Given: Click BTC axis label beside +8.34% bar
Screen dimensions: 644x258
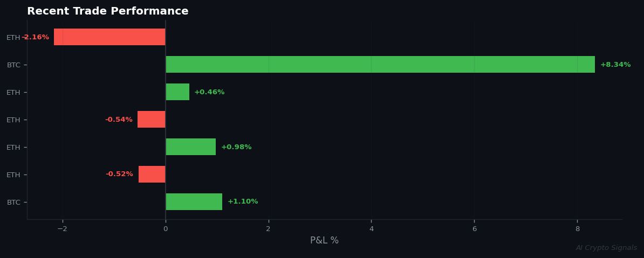Looking at the screenshot, I should coord(13,65).
